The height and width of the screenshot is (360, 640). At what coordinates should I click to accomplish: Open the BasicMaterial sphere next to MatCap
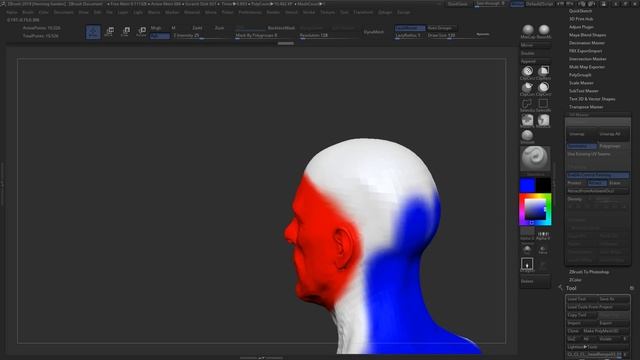pos(544,29)
